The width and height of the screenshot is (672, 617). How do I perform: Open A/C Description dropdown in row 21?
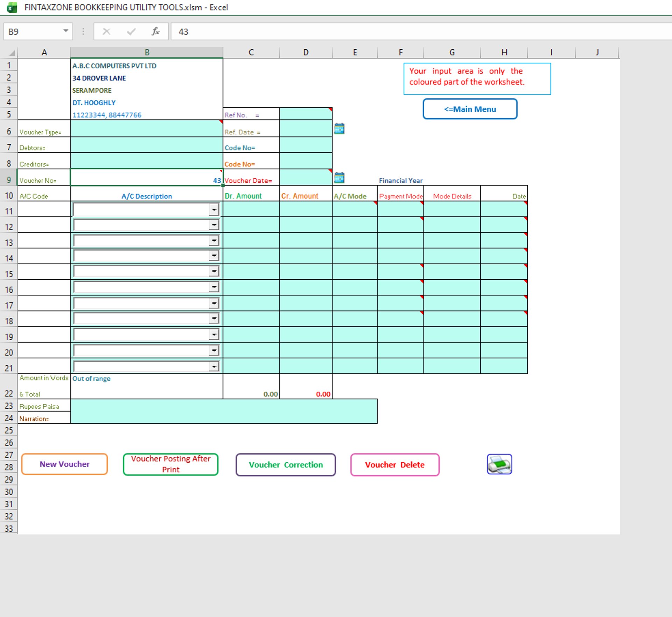pos(214,366)
